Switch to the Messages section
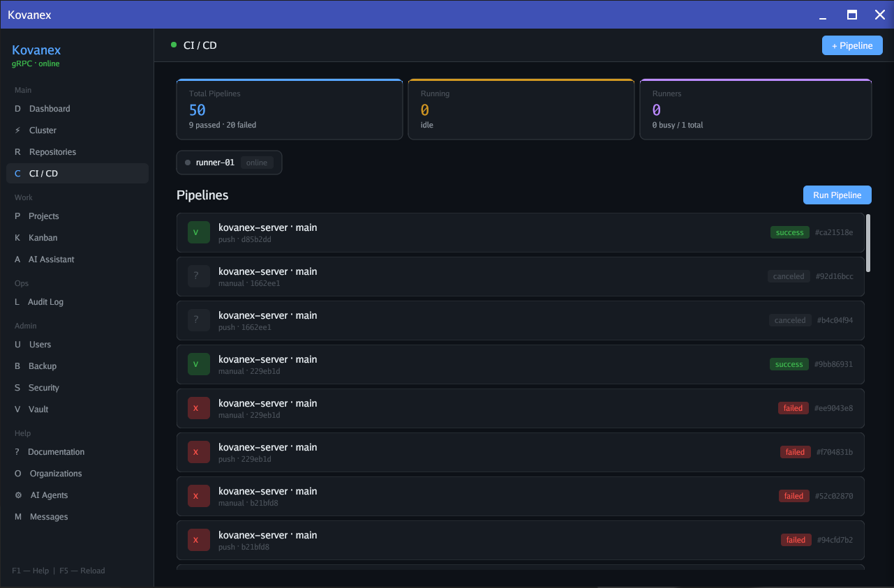Viewport: 894px width, 588px height. [17, 516]
